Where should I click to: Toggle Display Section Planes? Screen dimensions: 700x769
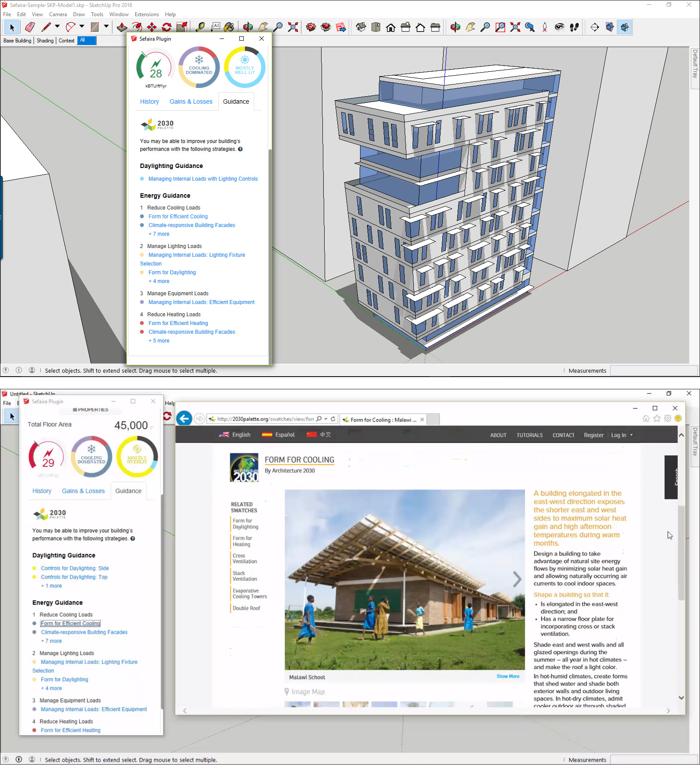[609, 27]
